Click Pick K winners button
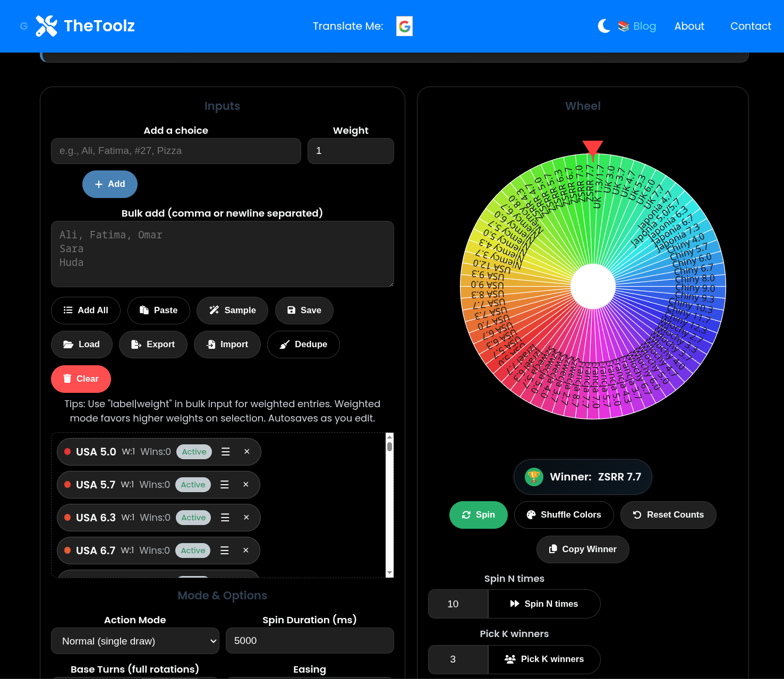 click(x=544, y=659)
